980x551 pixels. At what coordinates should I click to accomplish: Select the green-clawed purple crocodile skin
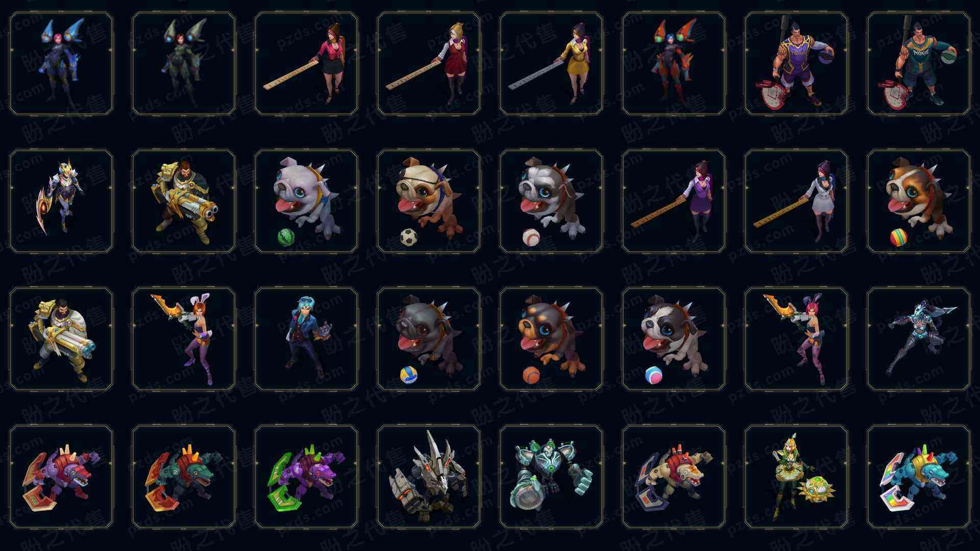tap(306, 477)
